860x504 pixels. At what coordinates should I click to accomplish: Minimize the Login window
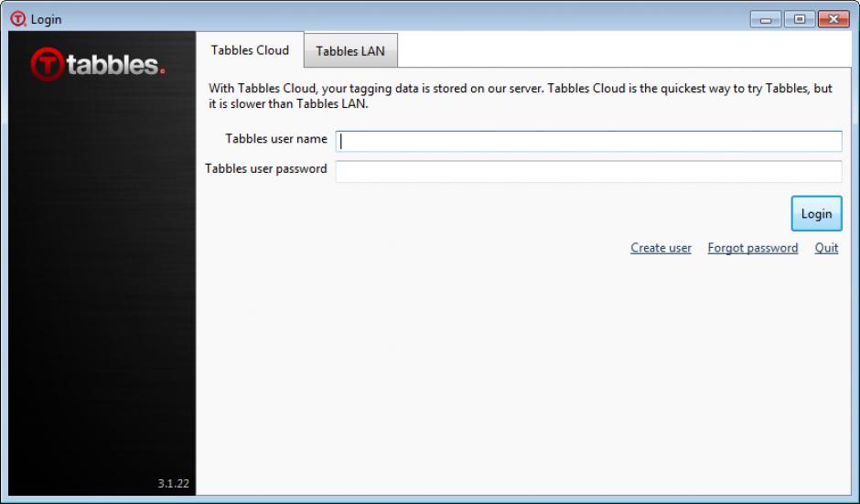pyautogui.click(x=766, y=19)
